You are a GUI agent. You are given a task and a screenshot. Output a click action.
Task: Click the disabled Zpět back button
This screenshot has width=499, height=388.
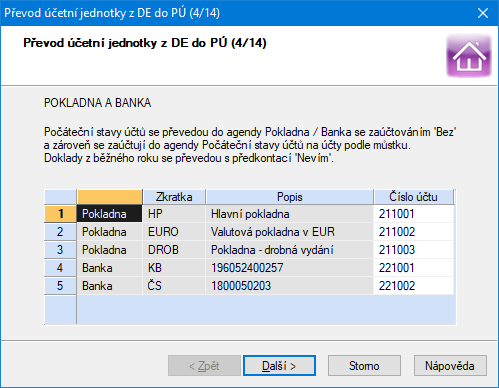pos(204,366)
